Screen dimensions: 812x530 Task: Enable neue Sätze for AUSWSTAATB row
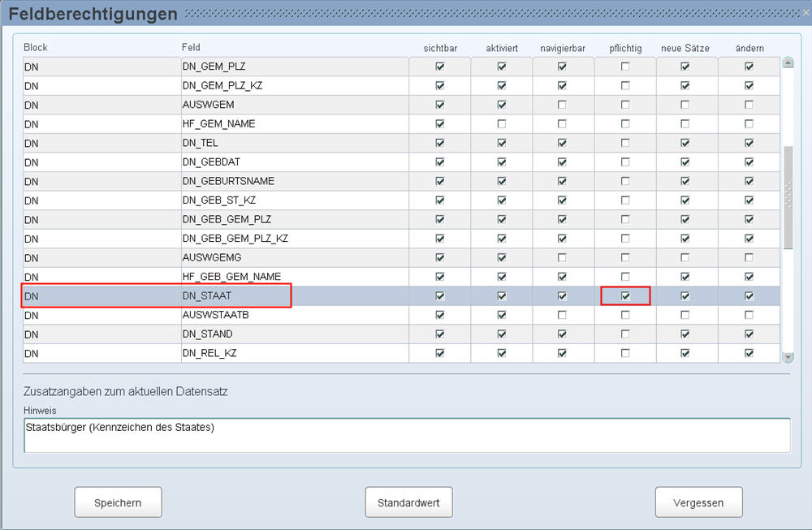click(x=685, y=315)
